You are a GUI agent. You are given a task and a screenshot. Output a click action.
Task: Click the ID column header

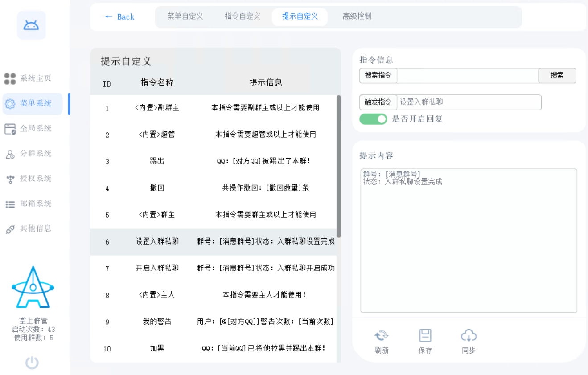[107, 84]
